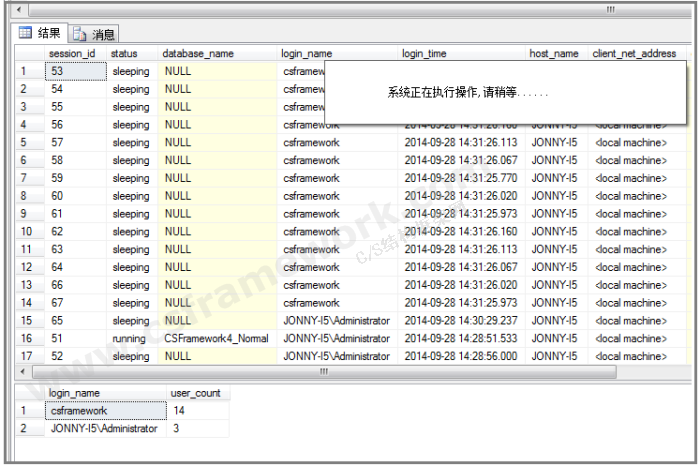Viewport: 700px width, 466px height.
Task: Click the grid icon on the 结果 tab
Action: (26, 33)
